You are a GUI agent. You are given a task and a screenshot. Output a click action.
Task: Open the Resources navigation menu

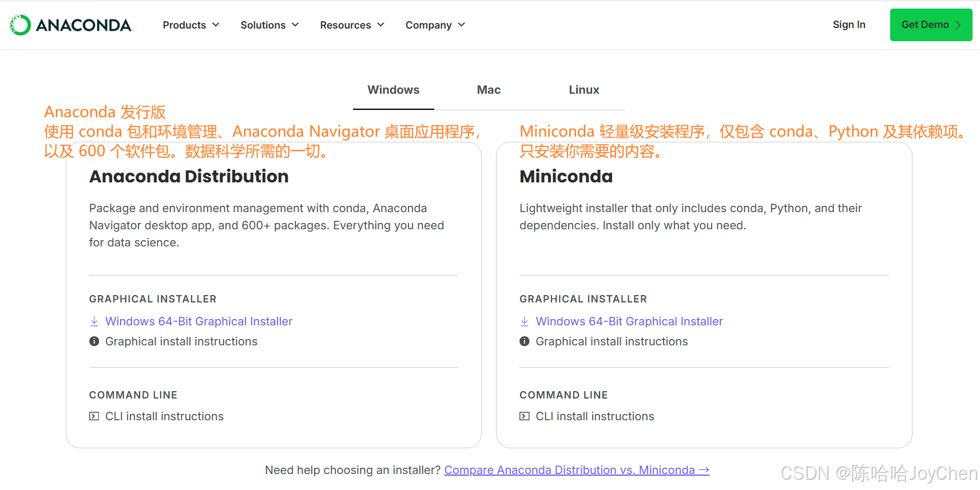pos(352,25)
